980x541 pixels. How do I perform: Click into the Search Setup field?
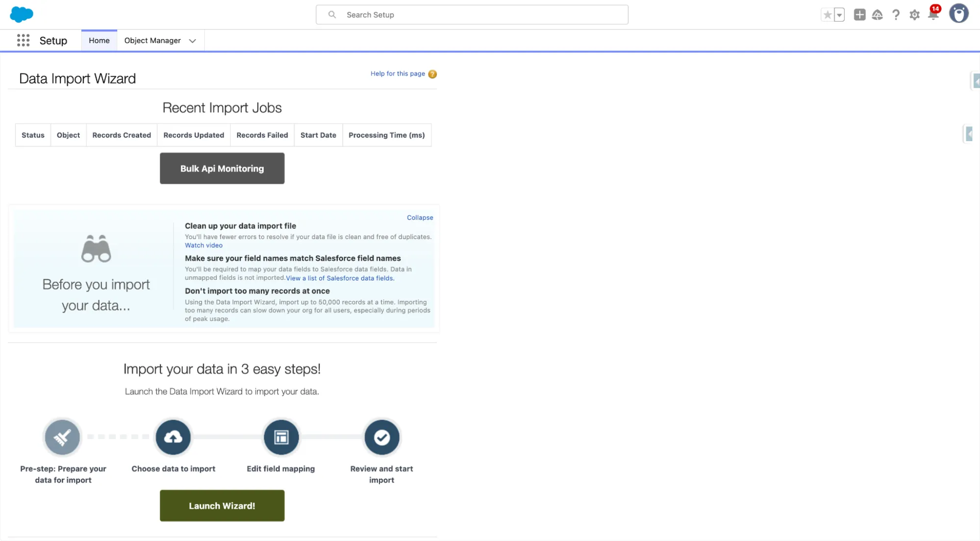click(x=472, y=15)
